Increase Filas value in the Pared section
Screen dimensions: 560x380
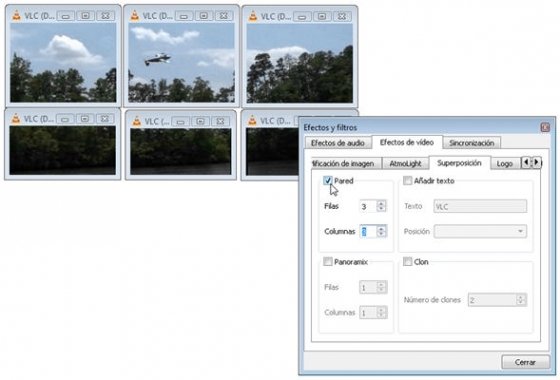click(x=381, y=203)
